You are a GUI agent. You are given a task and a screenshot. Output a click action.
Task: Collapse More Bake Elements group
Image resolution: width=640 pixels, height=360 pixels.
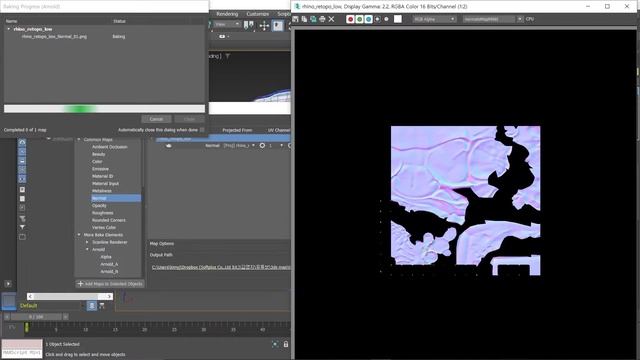[x=79, y=235]
